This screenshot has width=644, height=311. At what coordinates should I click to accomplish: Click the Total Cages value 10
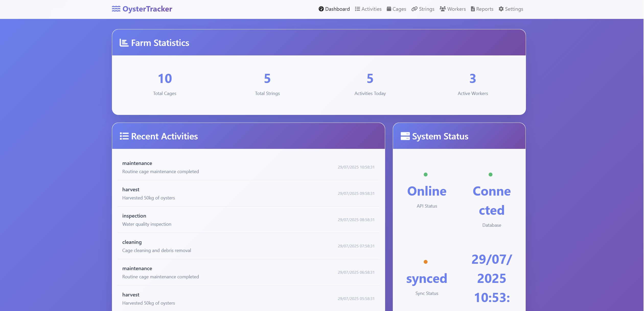point(165,78)
